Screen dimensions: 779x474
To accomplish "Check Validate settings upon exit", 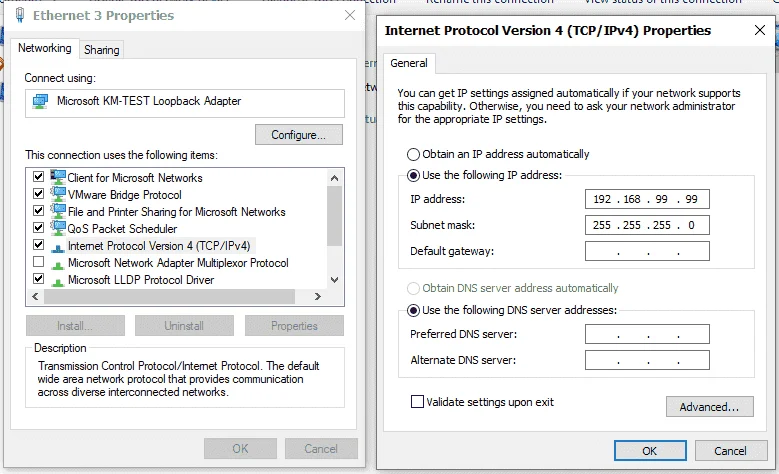I will tap(417, 401).
